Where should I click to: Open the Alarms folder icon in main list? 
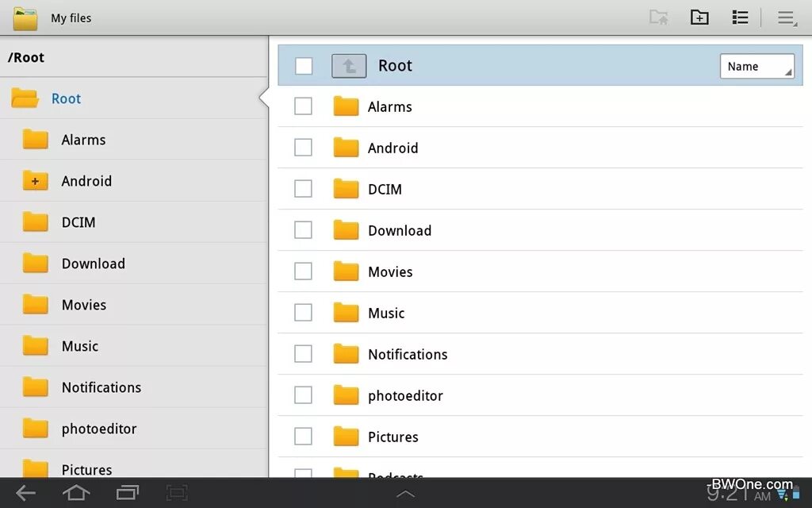[x=346, y=106]
